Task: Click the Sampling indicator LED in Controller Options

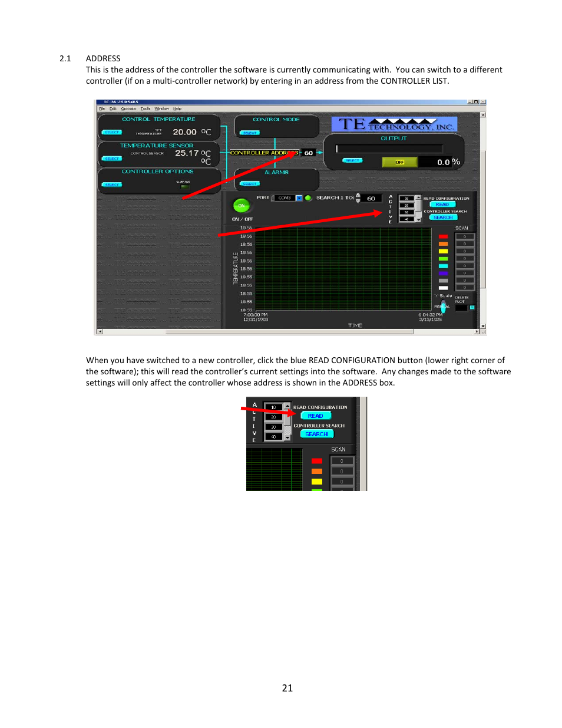Action: point(184,187)
